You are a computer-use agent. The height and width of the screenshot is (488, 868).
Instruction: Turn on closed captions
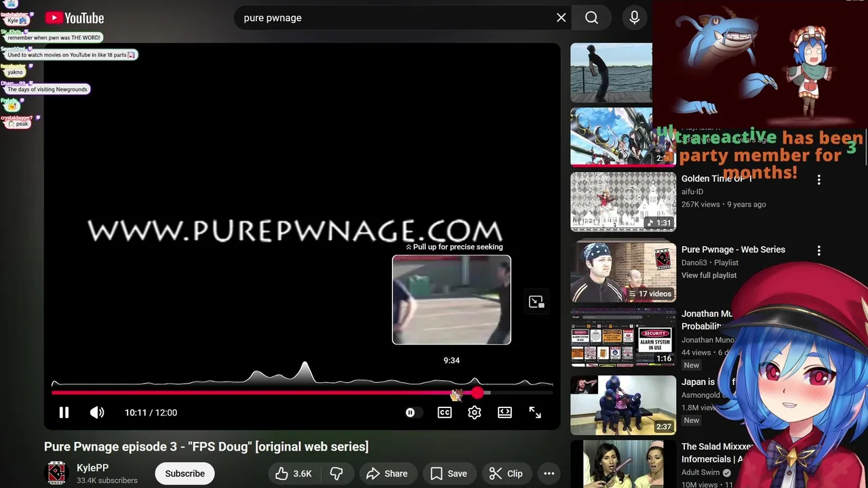444,412
